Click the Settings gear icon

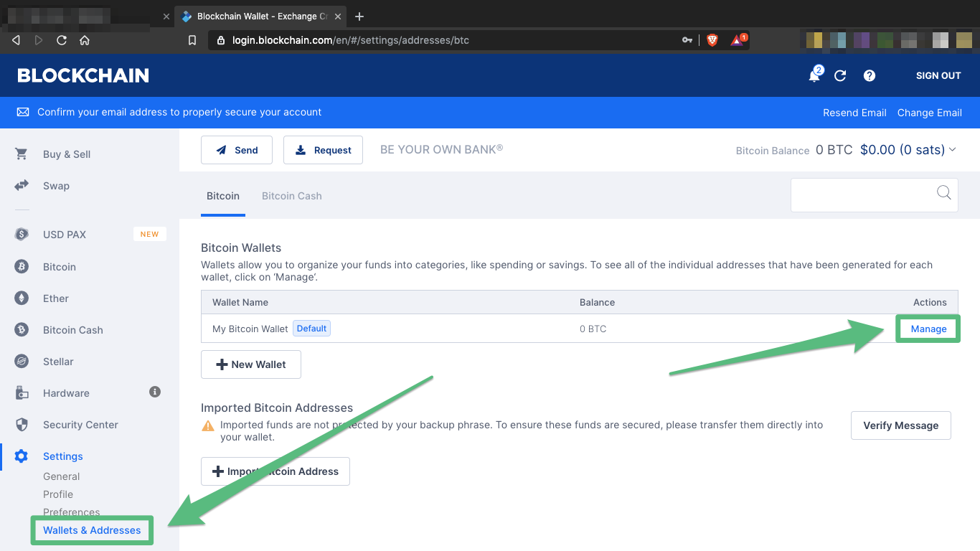[22, 456]
